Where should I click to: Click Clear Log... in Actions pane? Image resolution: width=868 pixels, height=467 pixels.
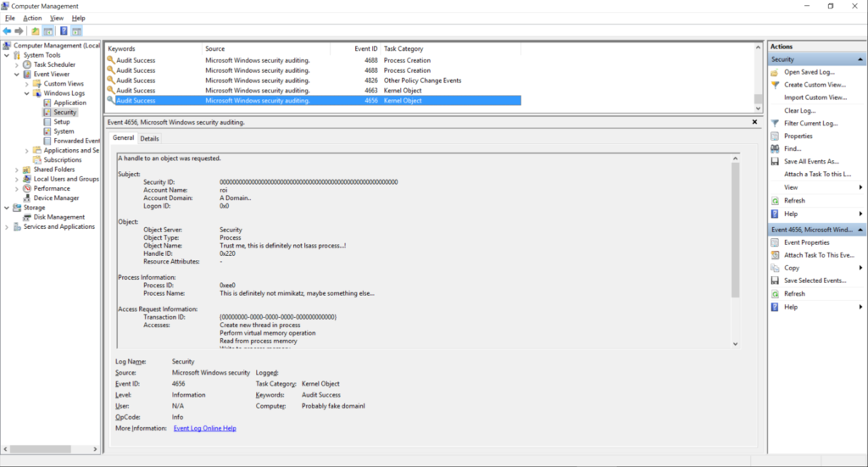point(799,111)
